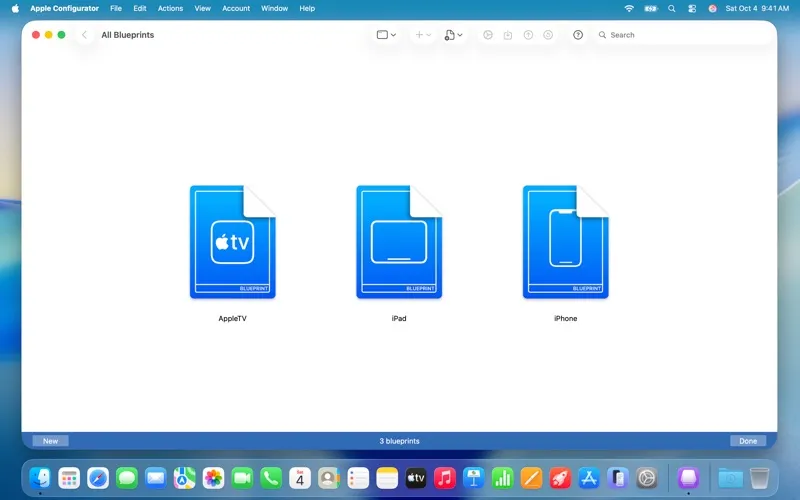Click the Prepare toolbar icon
Image resolution: width=800 pixels, height=500 pixels.
pyautogui.click(x=488, y=35)
